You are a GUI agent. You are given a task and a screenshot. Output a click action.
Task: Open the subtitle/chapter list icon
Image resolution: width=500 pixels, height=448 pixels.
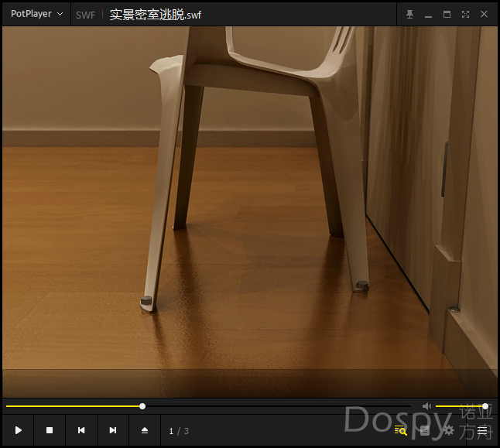[x=424, y=430]
